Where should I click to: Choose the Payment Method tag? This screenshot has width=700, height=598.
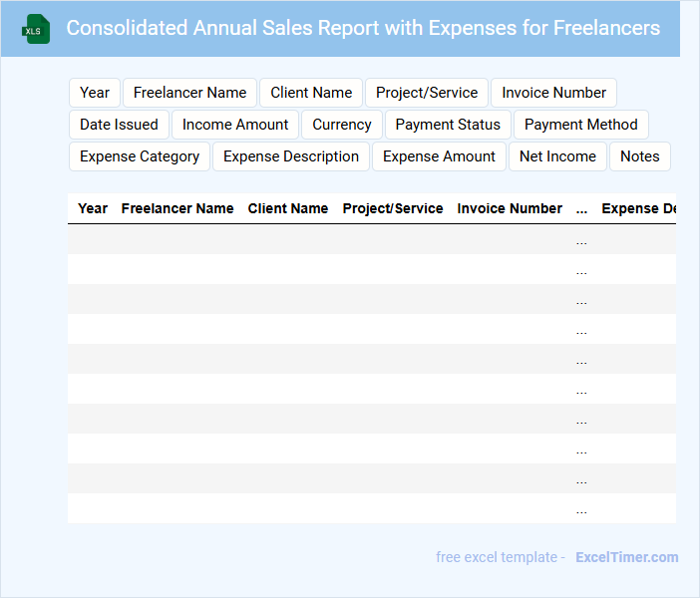pyautogui.click(x=581, y=125)
